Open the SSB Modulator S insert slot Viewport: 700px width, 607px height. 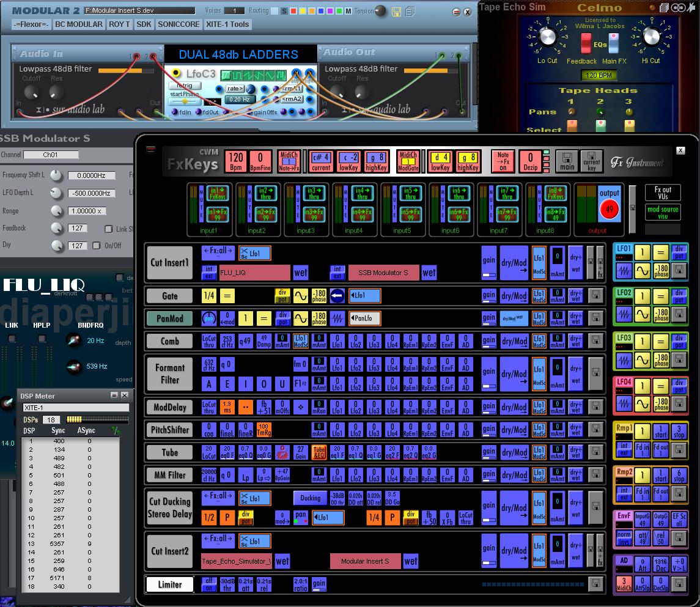(383, 273)
